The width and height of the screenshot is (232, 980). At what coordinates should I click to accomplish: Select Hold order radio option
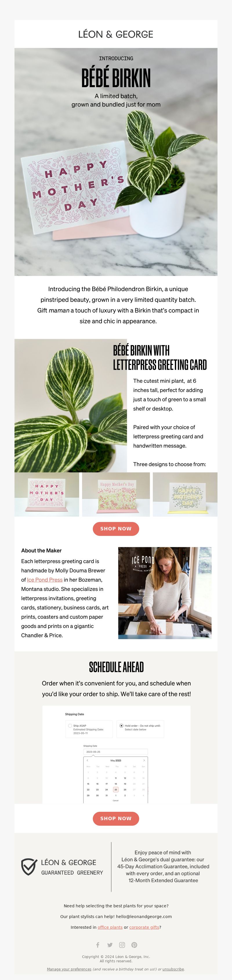[x=122, y=726]
